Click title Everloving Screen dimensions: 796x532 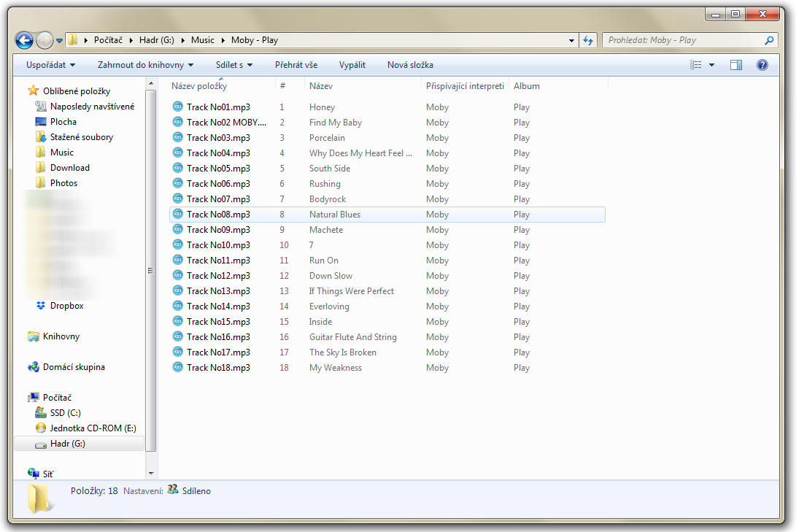pyautogui.click(x=329, y=306)
